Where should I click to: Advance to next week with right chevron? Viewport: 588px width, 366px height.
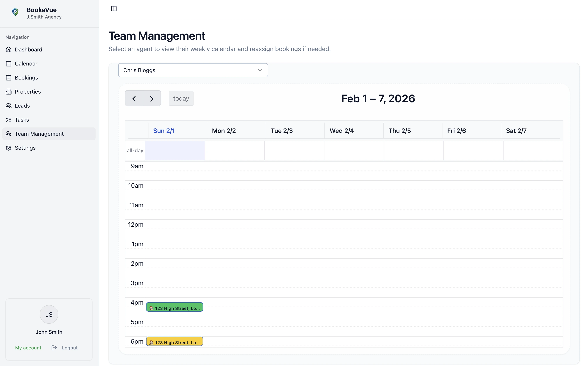(152, 99)
